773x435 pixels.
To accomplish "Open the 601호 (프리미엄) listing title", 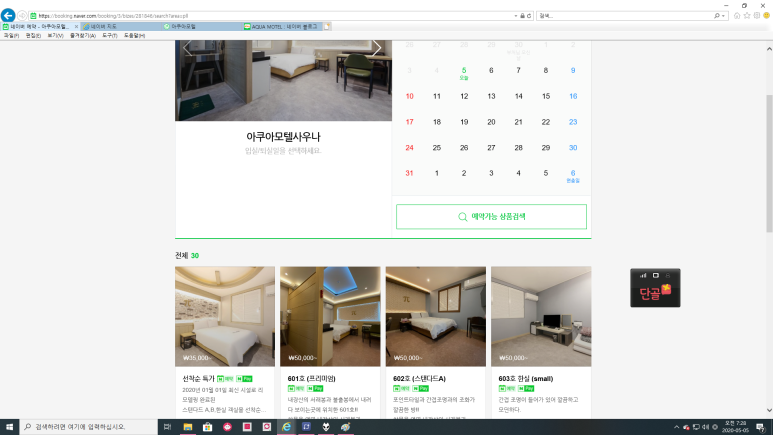I will (312, 379).
